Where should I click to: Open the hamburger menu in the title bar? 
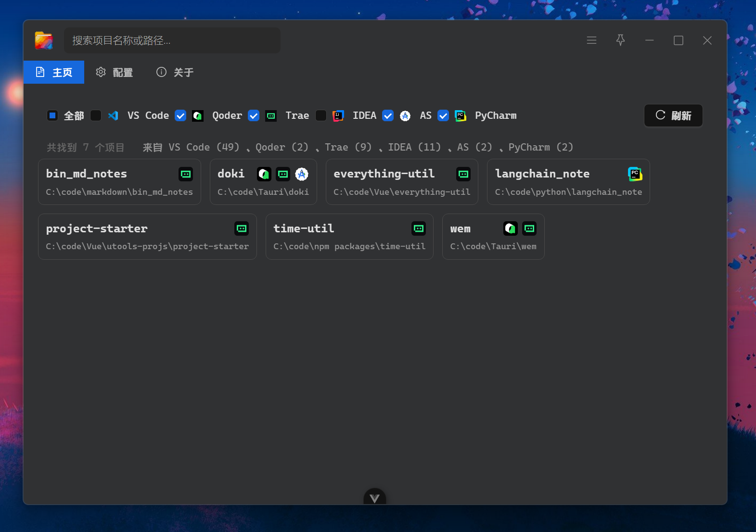tap(591, 40)
